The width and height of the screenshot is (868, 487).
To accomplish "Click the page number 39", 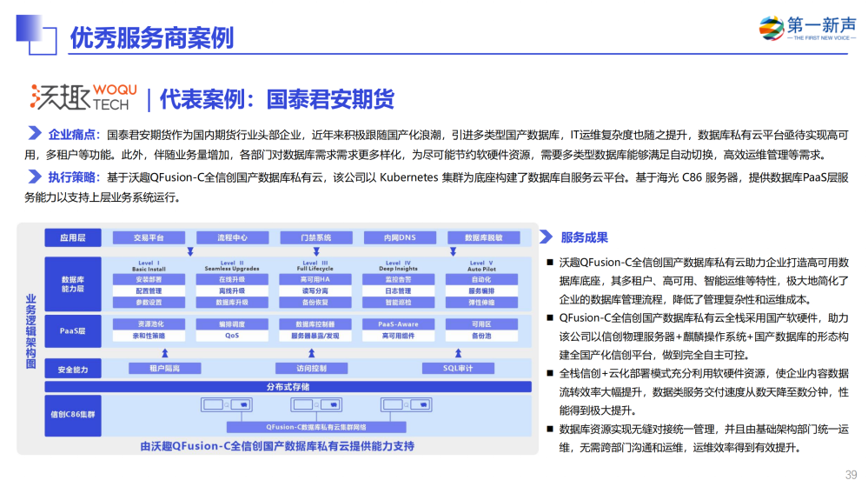I will (851, 475).
